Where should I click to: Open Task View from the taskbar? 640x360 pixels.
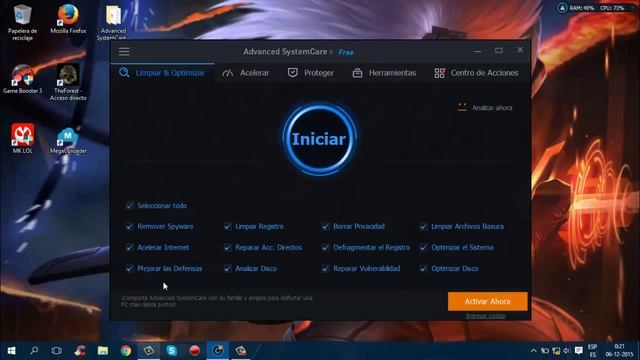[57, 351]
